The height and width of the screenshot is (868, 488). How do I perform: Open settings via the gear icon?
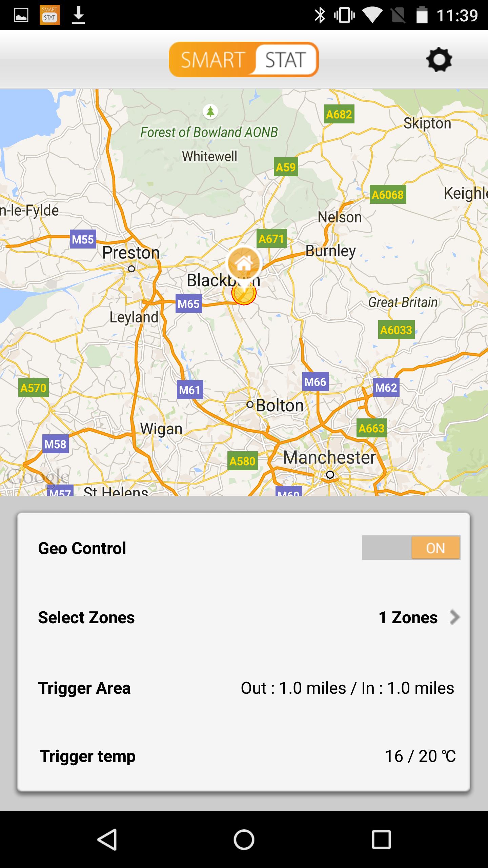(439, 60)
